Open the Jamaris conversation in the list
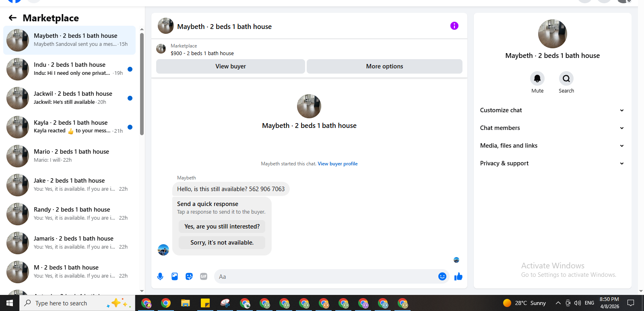644x311 pixels. click(69, 243)
